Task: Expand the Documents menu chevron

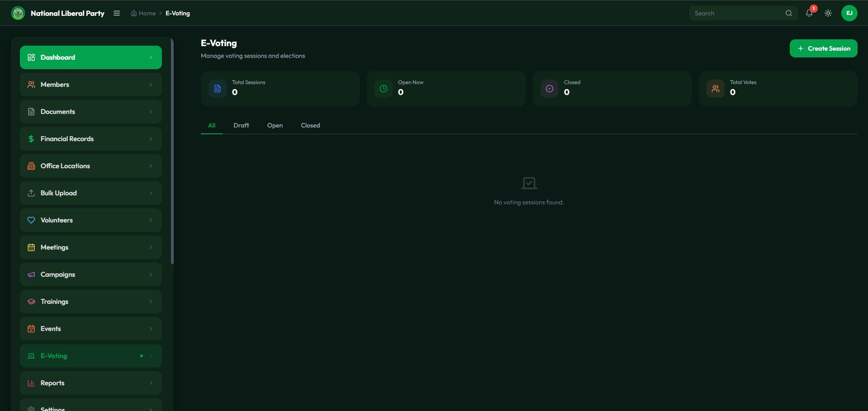Action: coord(151,112)
